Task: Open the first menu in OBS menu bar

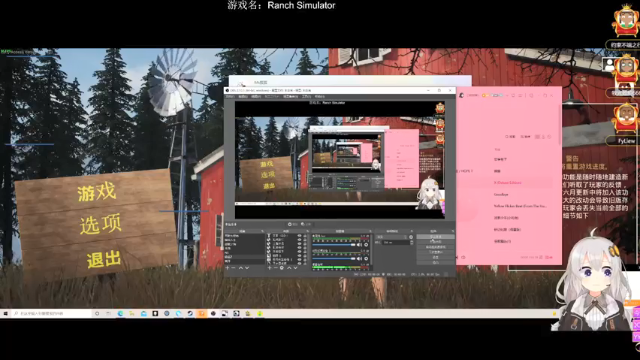Action: pos(230,97)
